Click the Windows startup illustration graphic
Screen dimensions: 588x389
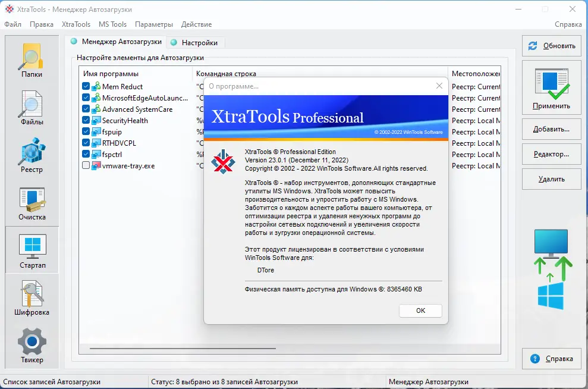[x=553, y=269]
